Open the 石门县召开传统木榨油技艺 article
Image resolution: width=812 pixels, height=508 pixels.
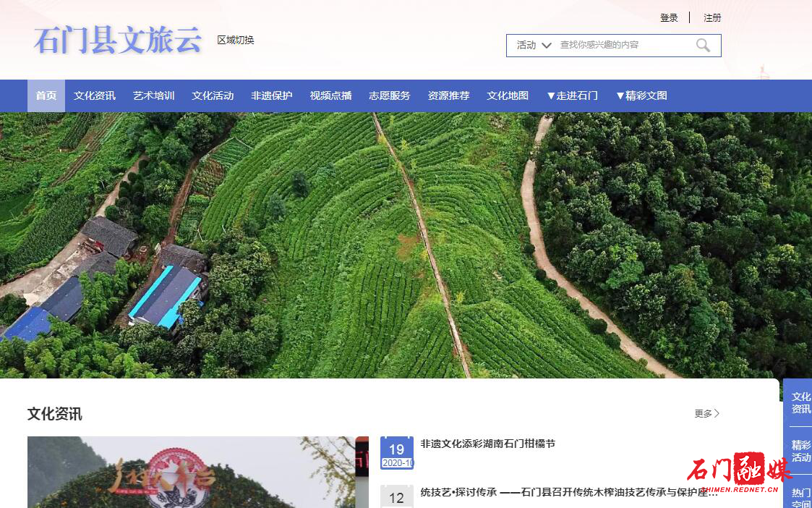coord(570,492)
